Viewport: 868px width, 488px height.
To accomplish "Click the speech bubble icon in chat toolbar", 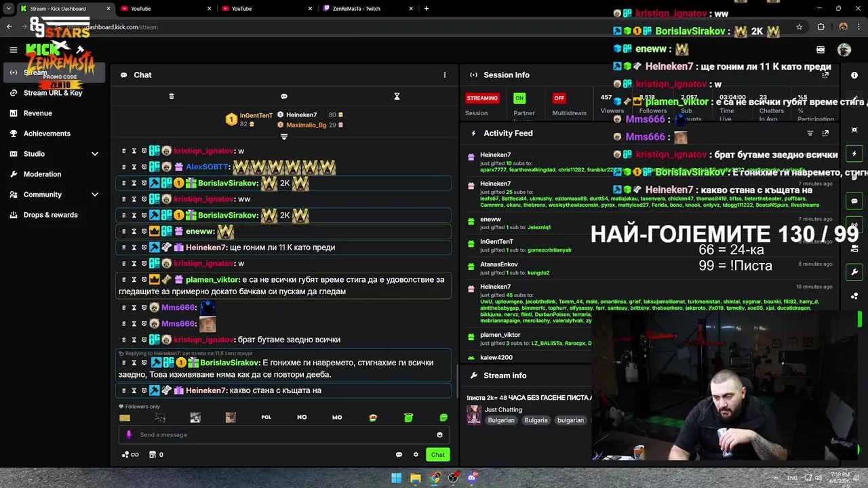I will pyautogui.click(x=284, y=96).
